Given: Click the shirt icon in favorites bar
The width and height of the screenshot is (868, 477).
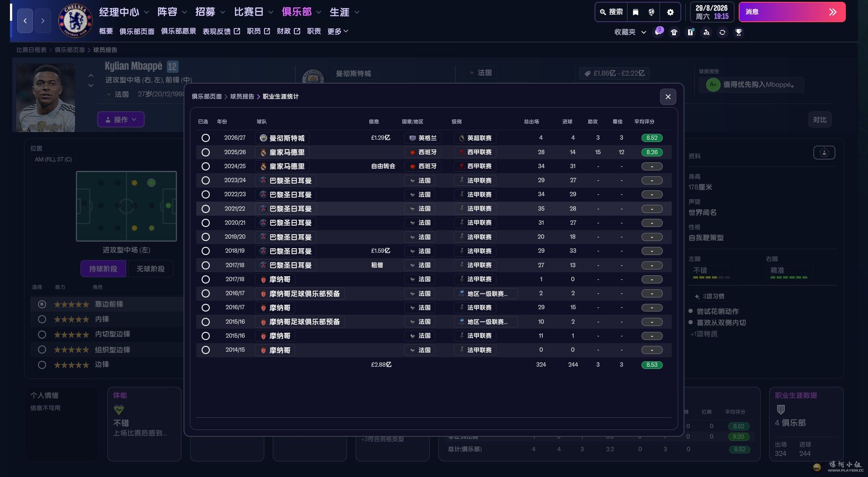Looking at the screenshot, I should [x=674, y=32].
